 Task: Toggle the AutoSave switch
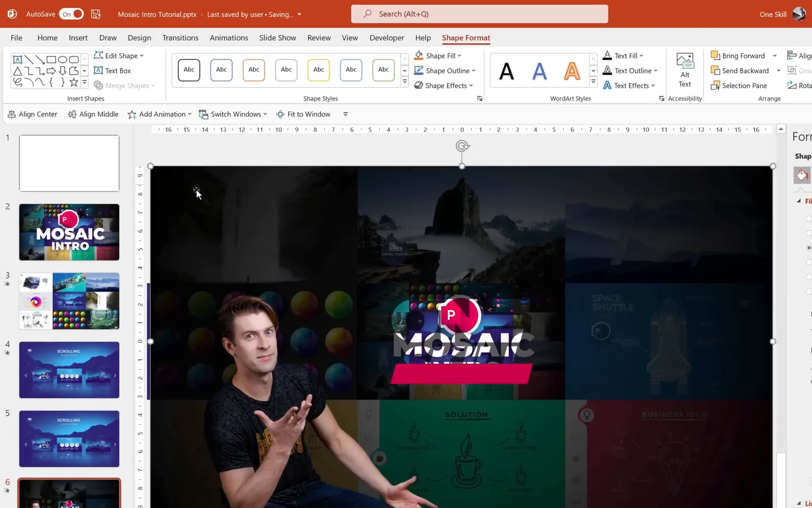click(x=71, y=14)
